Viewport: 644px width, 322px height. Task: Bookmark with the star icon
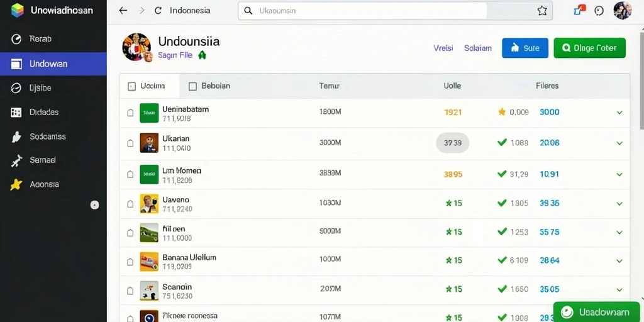pyautogui.click(x=542, y=11)
